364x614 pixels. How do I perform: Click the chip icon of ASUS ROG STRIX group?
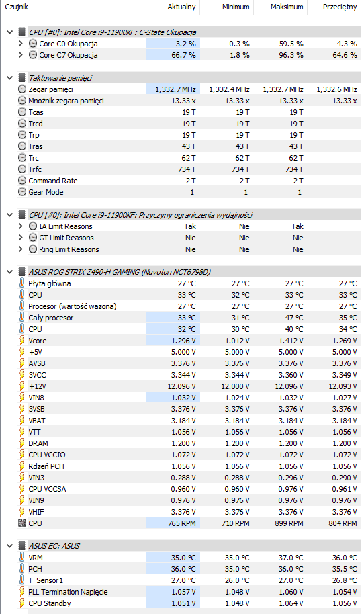pos(22,272)
